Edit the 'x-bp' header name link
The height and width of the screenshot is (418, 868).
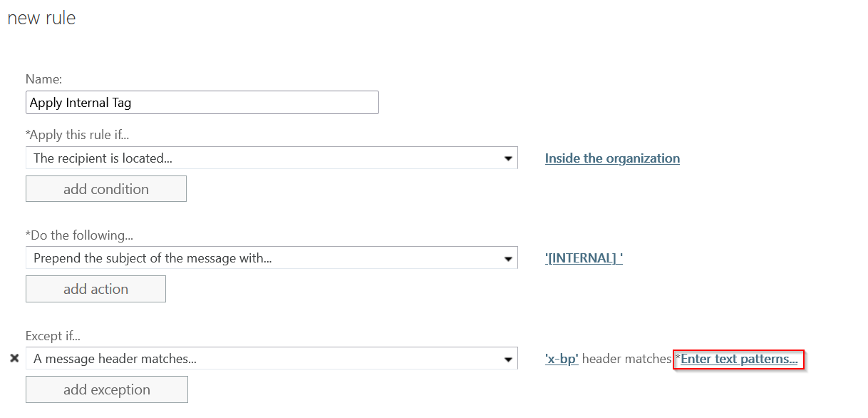coord(562,359)
